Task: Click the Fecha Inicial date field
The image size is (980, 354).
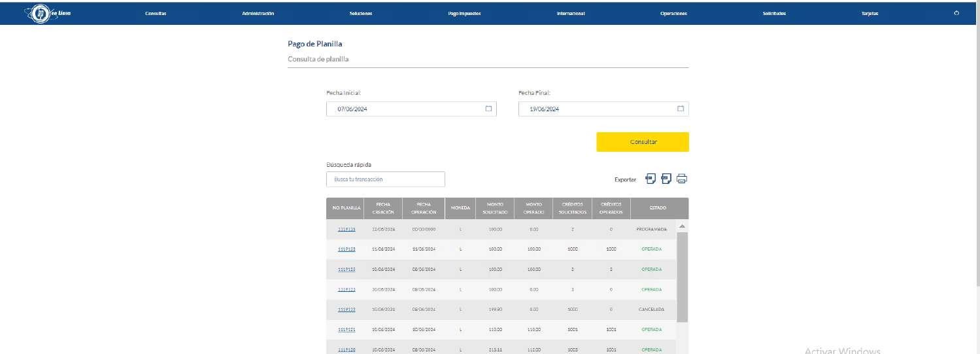Action: point(411,109)
